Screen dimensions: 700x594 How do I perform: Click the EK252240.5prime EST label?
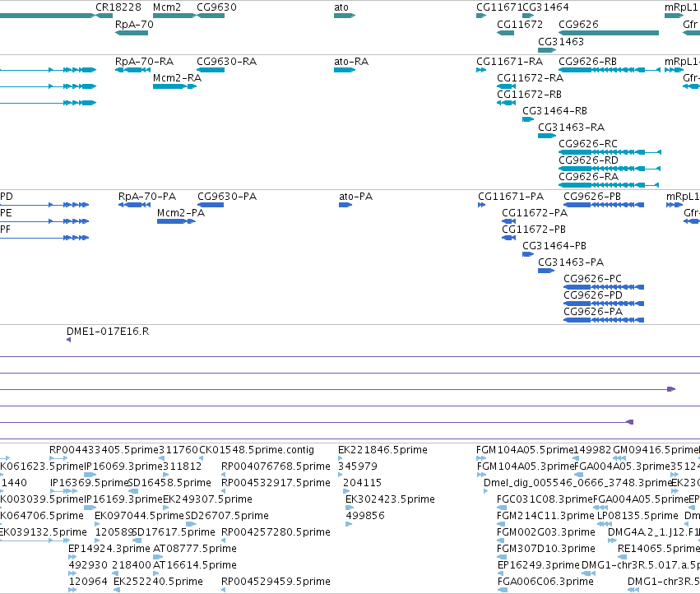[x=158, y=582]
